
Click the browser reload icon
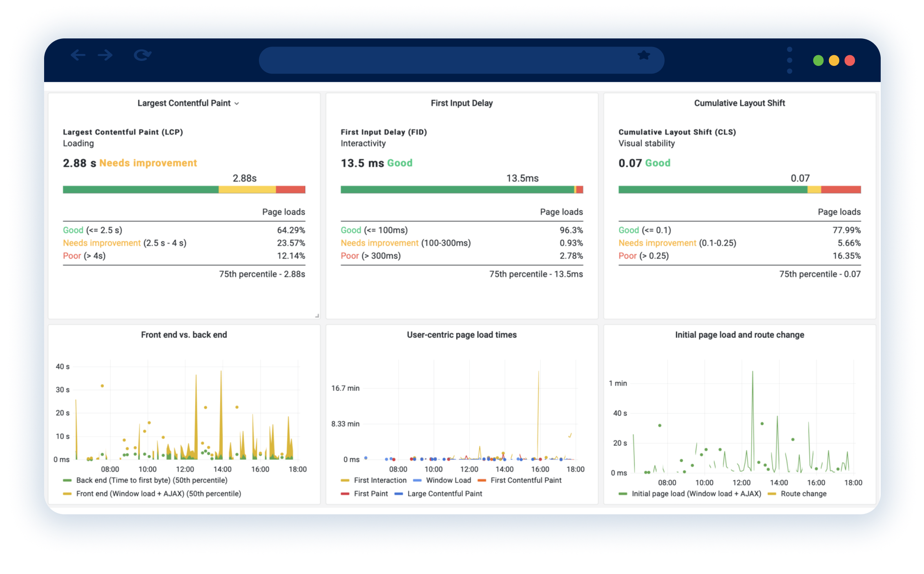pyautogui.click(x=142, y=55)
